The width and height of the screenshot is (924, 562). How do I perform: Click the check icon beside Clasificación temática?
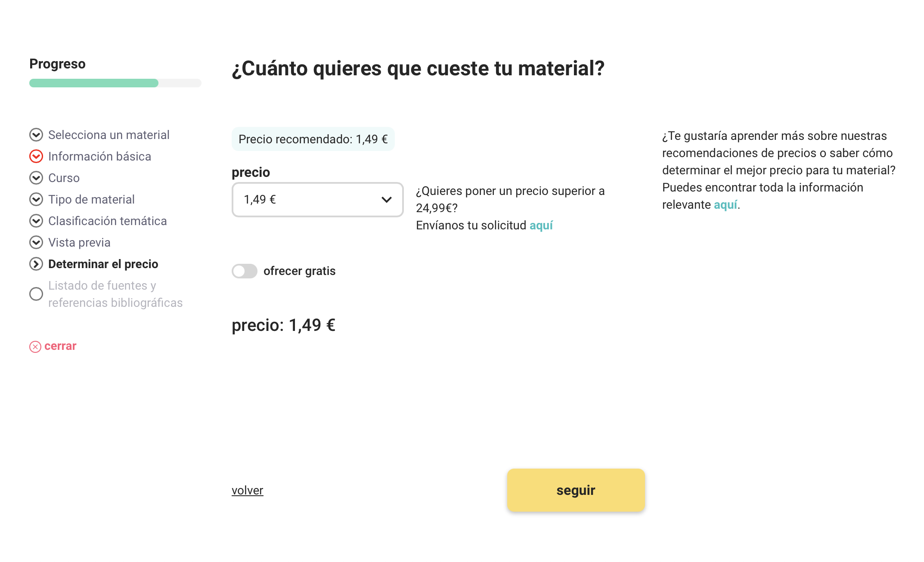[x=36, y=221]
